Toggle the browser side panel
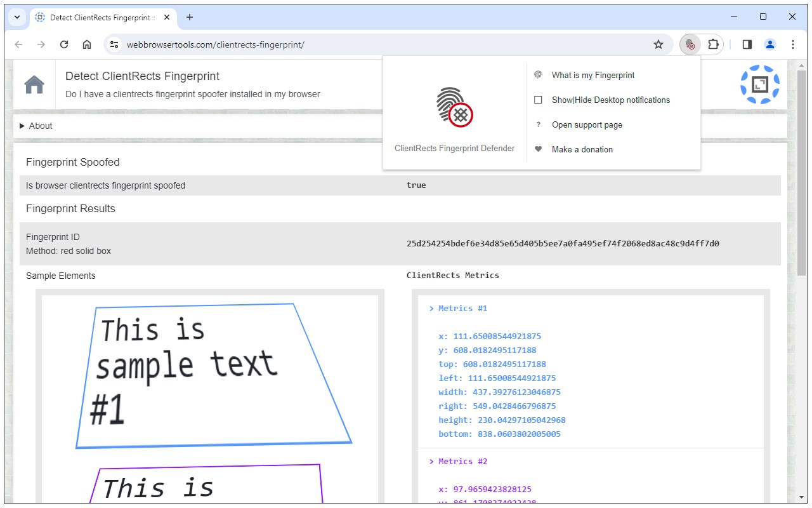Viewport: 812px width, 508px height. point(747,44)
